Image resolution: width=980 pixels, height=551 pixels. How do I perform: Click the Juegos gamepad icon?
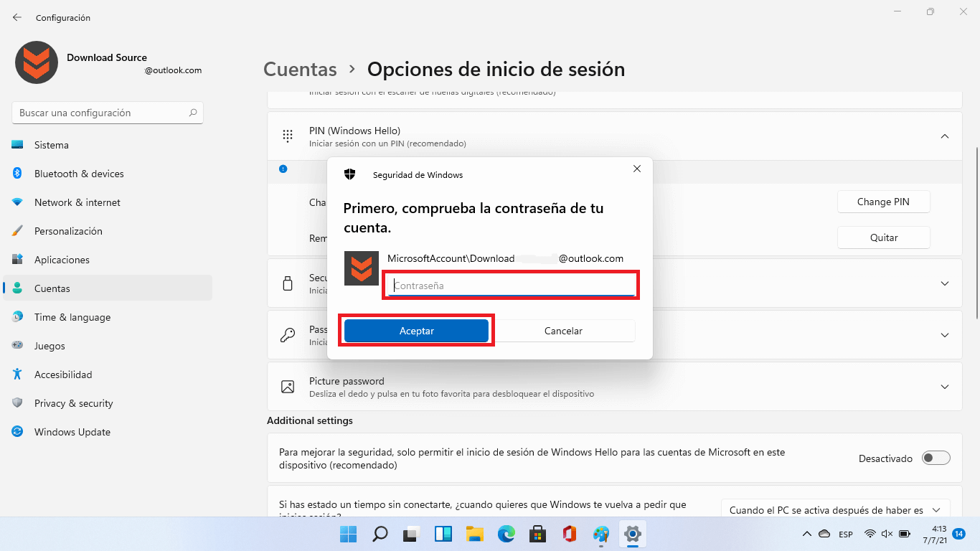click(x=17, y=346)
